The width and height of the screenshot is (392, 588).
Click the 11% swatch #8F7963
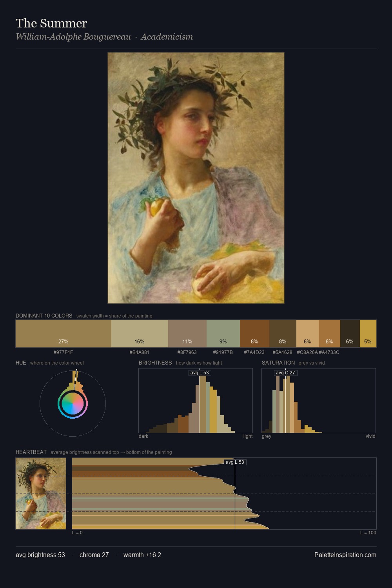point(187,334)
